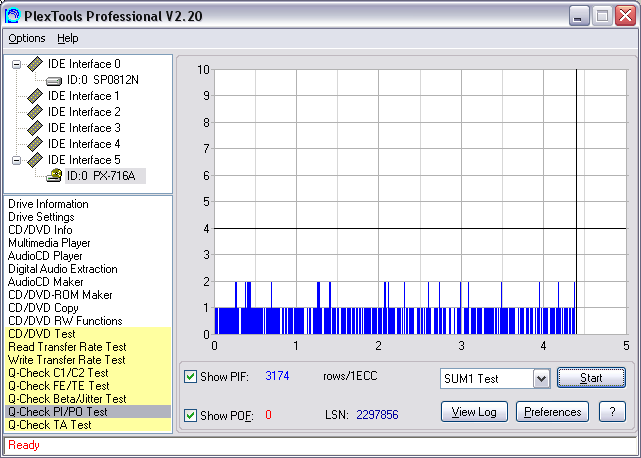The image size is (641, 458).
Task: Toggle the Show POF checkbox
Action: pos(190,415)
